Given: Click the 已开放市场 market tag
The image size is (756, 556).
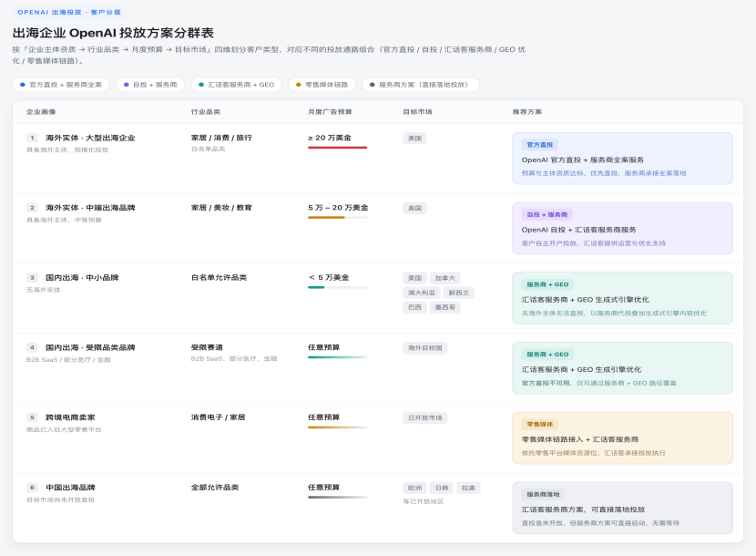Looking at the screenshot, I should pyautogui.click(x=424, y=418).
